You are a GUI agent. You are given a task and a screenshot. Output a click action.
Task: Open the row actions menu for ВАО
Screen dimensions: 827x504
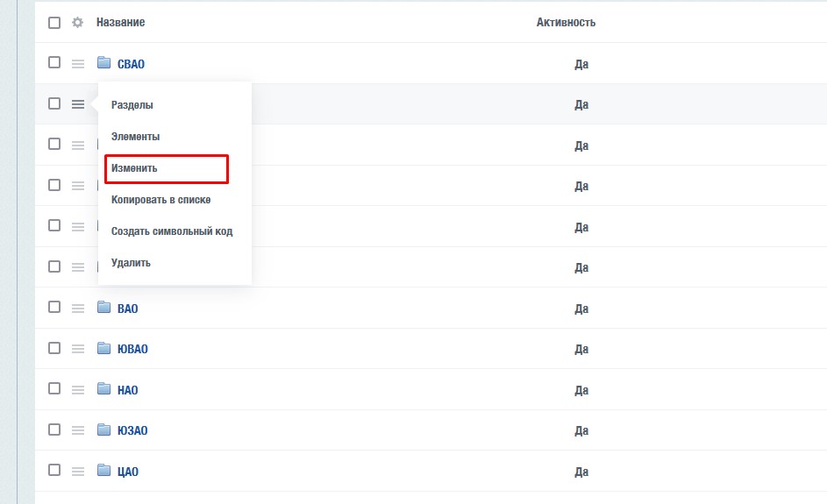78,309
